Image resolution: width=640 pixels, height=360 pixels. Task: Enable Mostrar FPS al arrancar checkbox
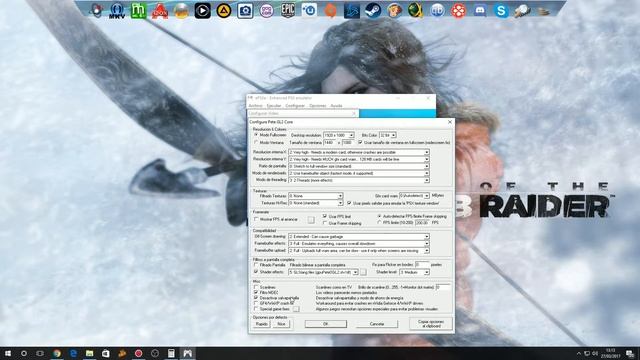coord(256,219)
